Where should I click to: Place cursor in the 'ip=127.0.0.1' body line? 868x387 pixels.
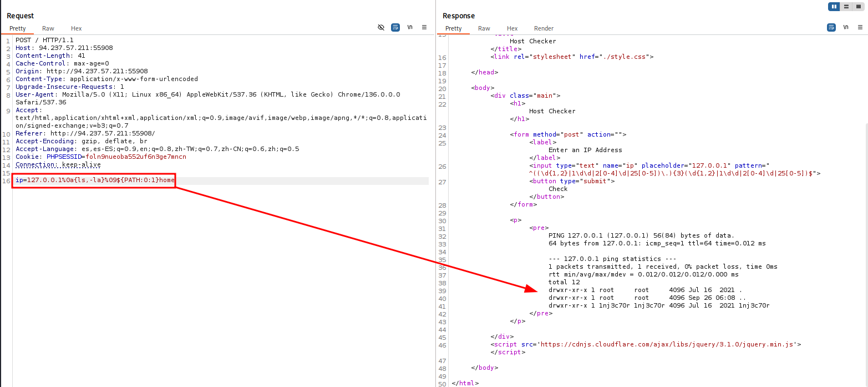point(95,180)
